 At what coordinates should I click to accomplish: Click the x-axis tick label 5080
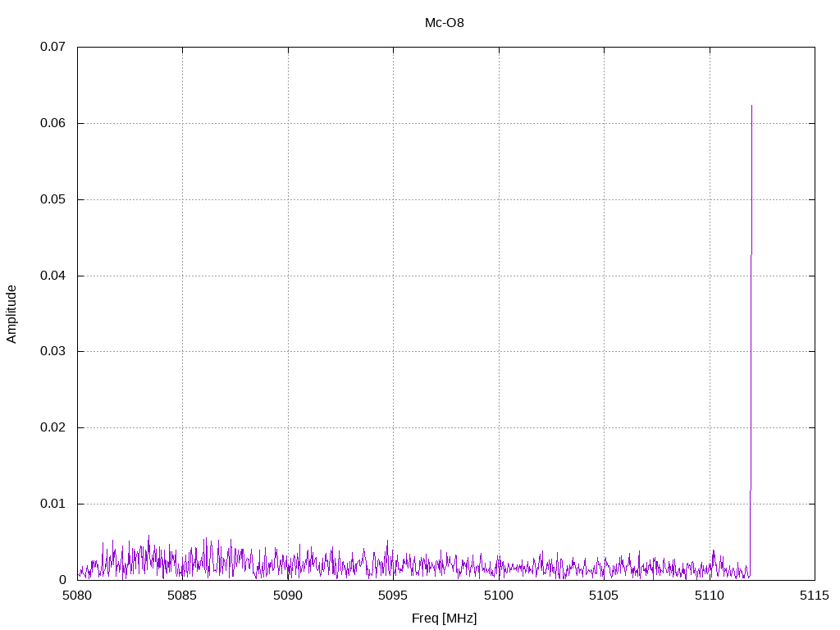(x=77, y=596)
